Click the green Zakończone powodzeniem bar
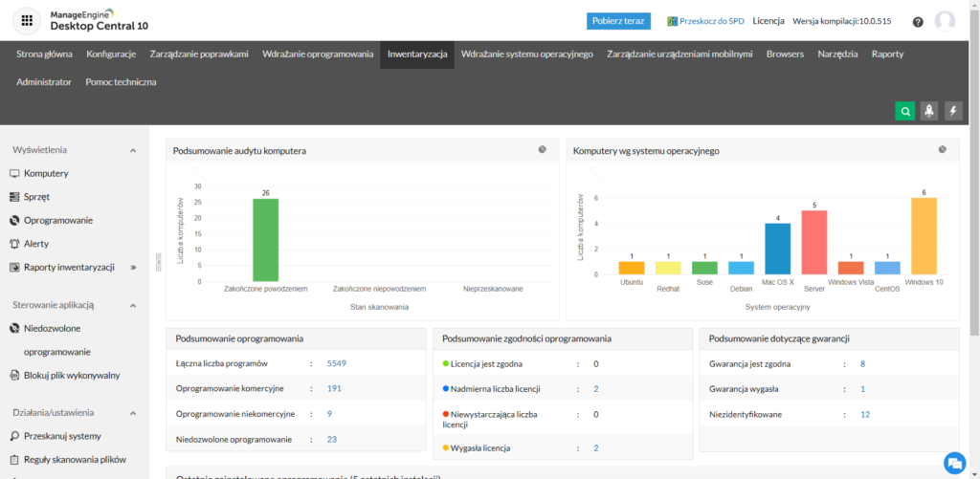Image resolution: width=980 pixels, height=479 pixels. click(265, 240)
